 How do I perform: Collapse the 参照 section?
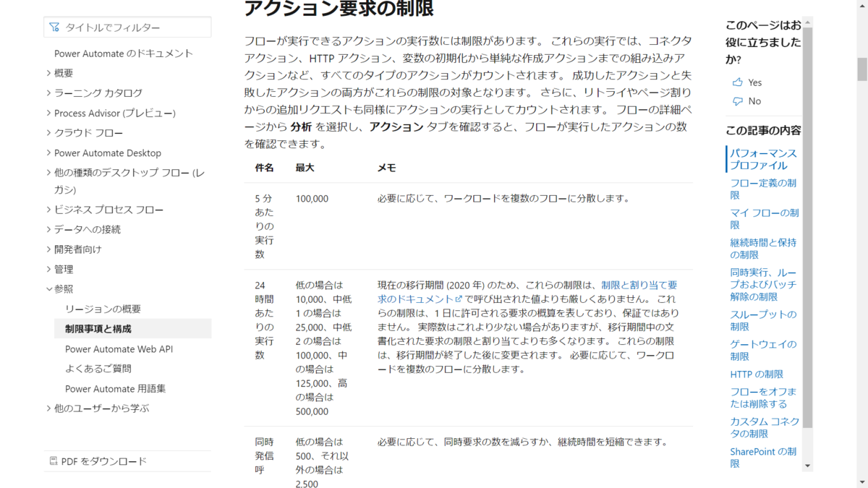coord(48,289)
